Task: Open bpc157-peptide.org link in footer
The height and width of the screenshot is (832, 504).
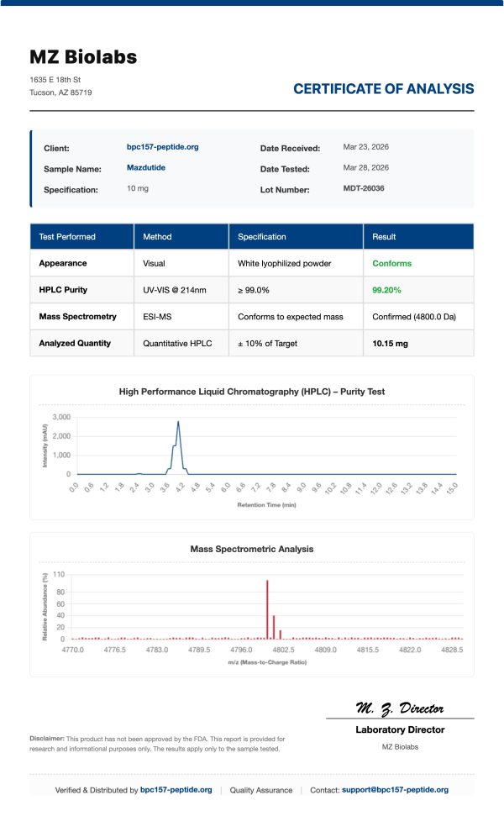Action: (x=176, y=789)
